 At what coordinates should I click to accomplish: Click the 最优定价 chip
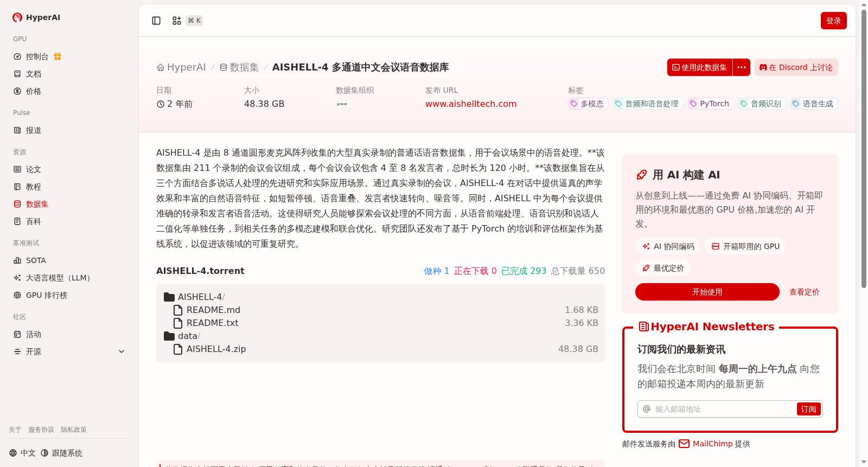tap(663, 268)
